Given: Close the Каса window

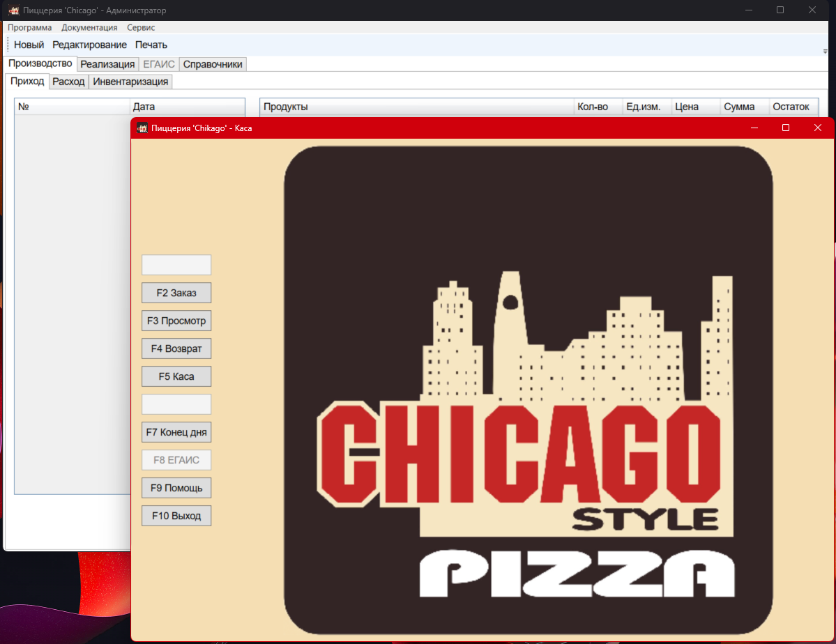Looking at the screenshot, I should (817, 128).
